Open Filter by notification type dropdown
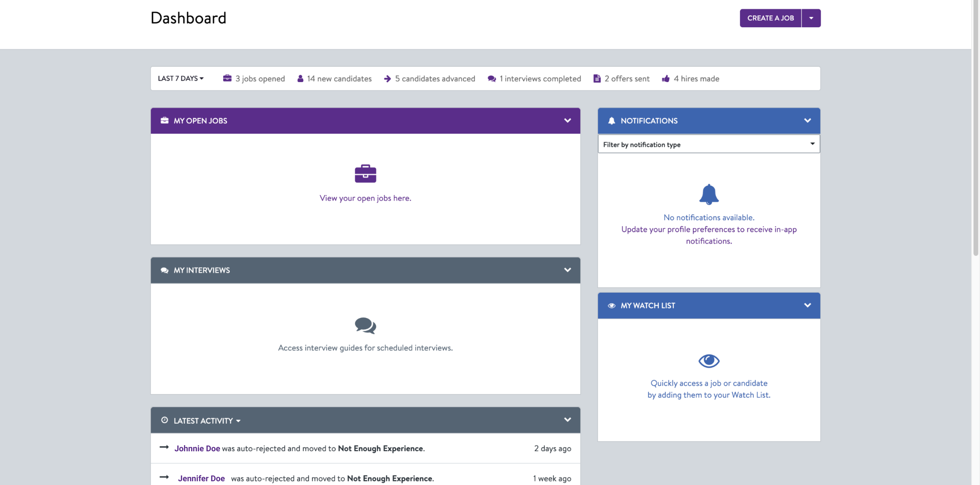Image resolution: width=980 pixels, height=485 pixels. [708, 144]
